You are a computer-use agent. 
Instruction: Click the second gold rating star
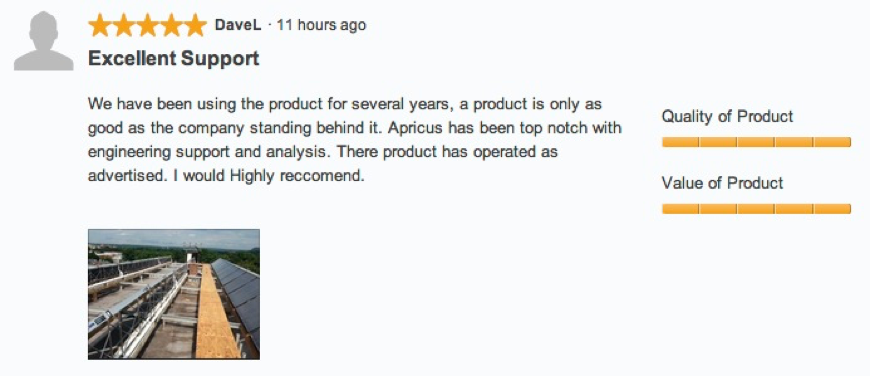(124, 26)
